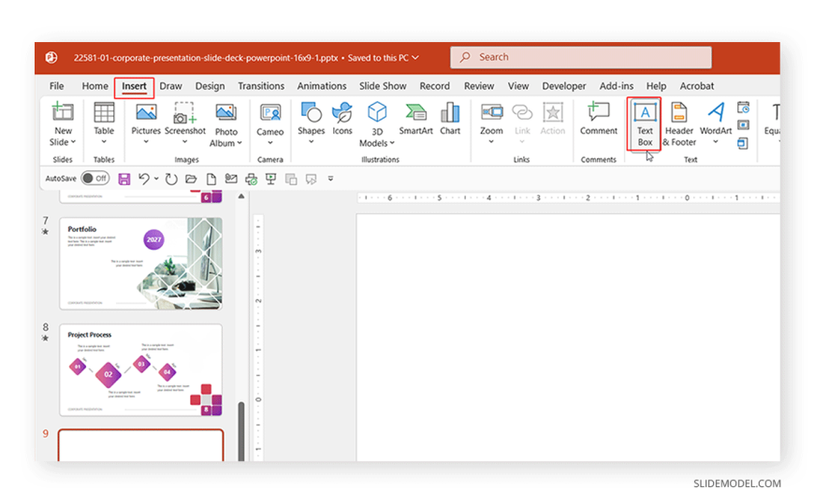Expand the Photo Album dropdown arrow

click(240, 143)
